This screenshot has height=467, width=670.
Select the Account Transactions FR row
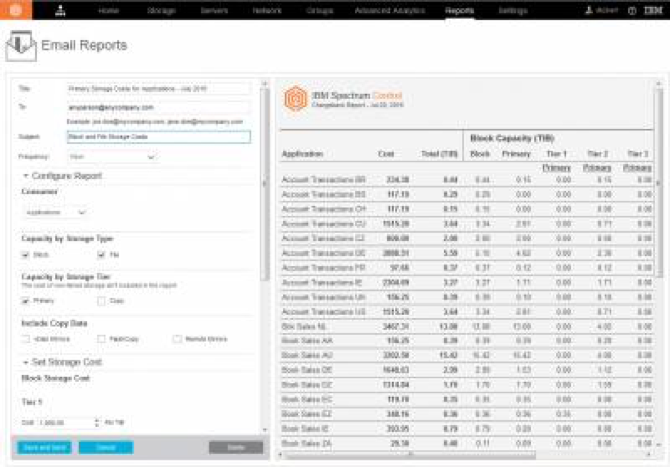click(467, 268)
